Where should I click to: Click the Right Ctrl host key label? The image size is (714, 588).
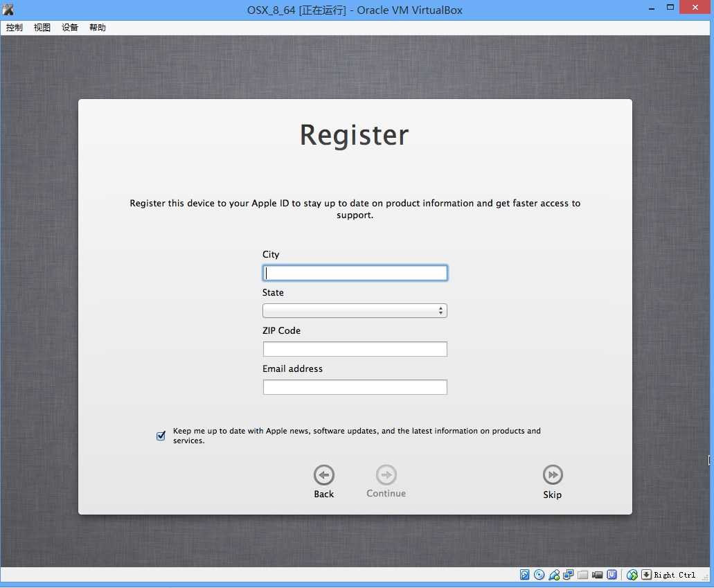click(x=675, y=575)
